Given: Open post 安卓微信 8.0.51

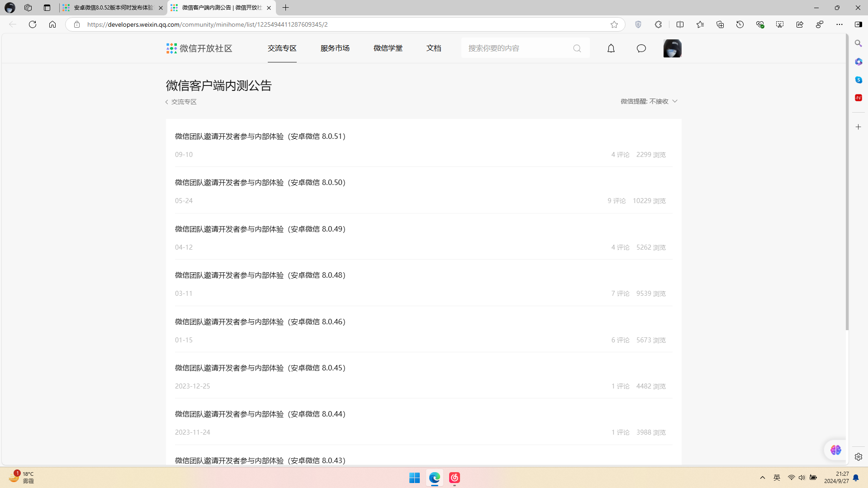Looking at the screenshot, I should pyautogui.click(x=260, y=136).
